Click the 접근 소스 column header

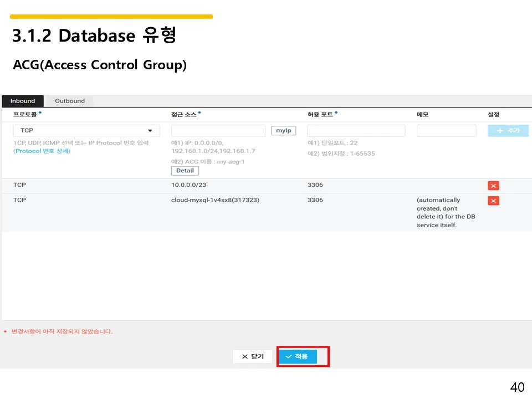pyautogui.click(x=184, y=115)
